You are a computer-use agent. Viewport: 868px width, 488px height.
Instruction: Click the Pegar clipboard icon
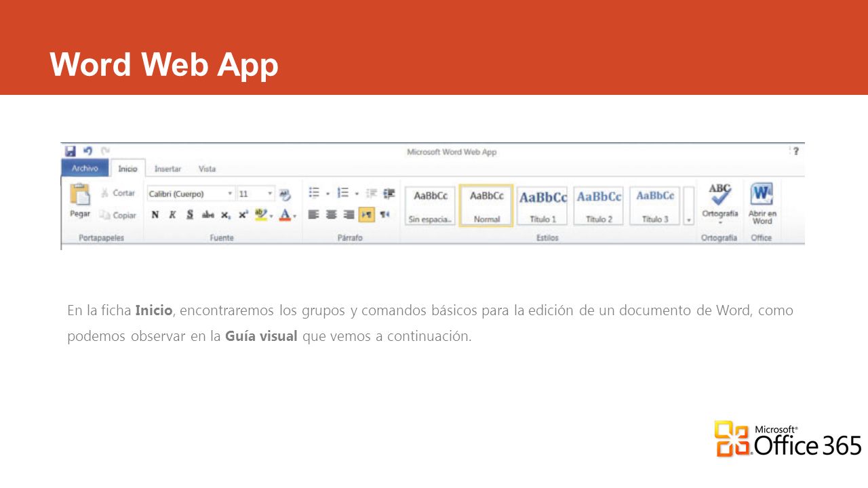[80, 195]
